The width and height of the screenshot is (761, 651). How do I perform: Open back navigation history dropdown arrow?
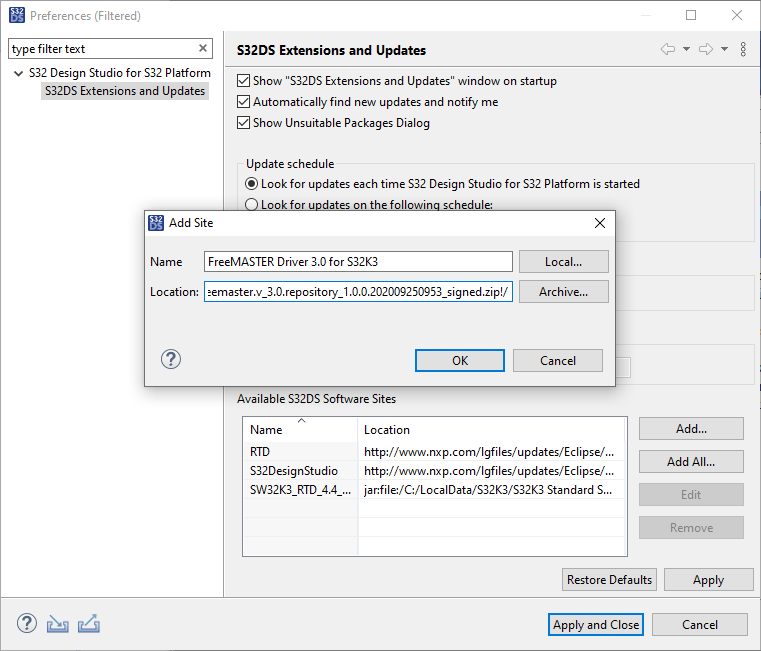pyautogui.click(x=686, y=49)
